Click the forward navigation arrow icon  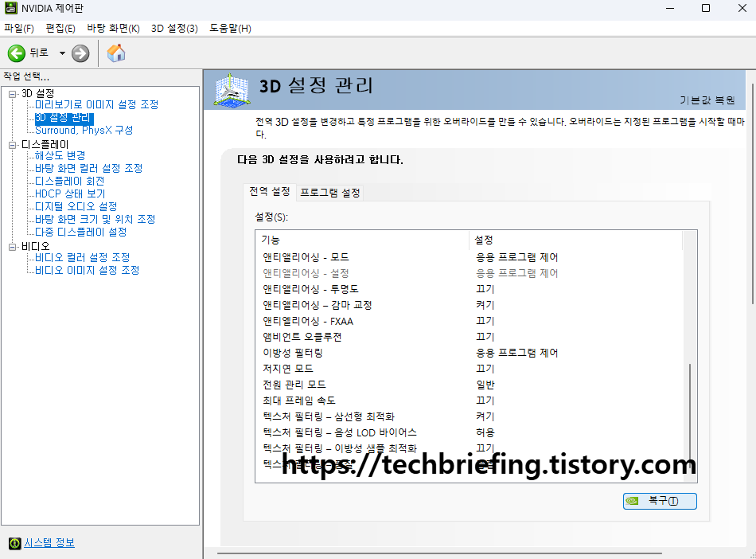[x=79, y=54]
